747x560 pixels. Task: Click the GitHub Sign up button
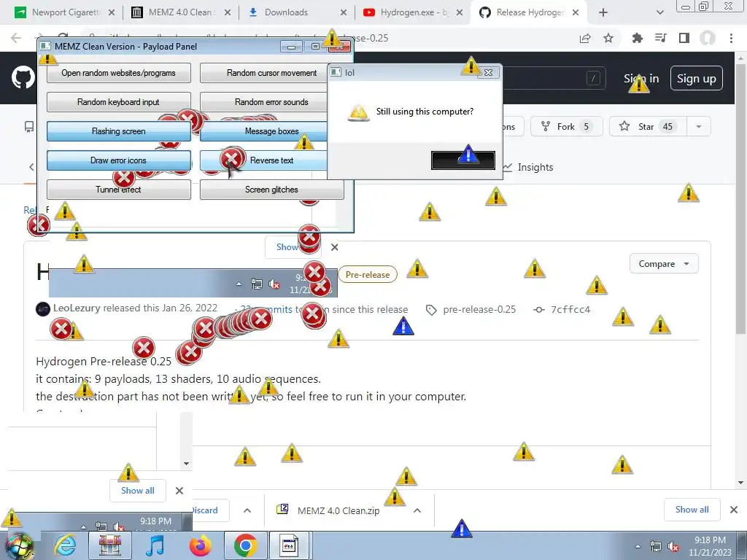697,79
